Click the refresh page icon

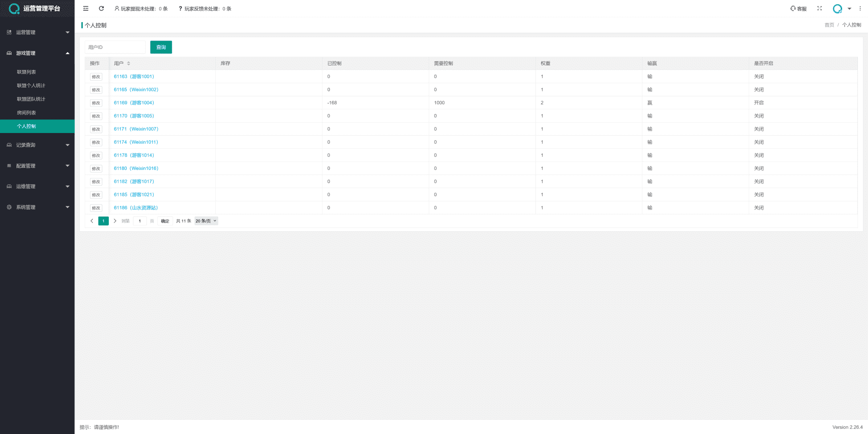pyautogui.click(x=101, y=8)
